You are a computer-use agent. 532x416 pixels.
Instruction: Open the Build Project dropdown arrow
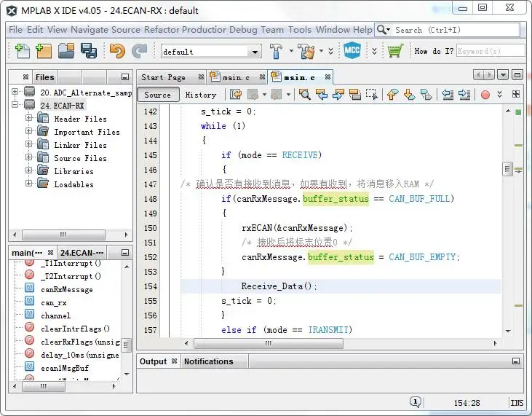pyautogui.click(x=291, y=51)
